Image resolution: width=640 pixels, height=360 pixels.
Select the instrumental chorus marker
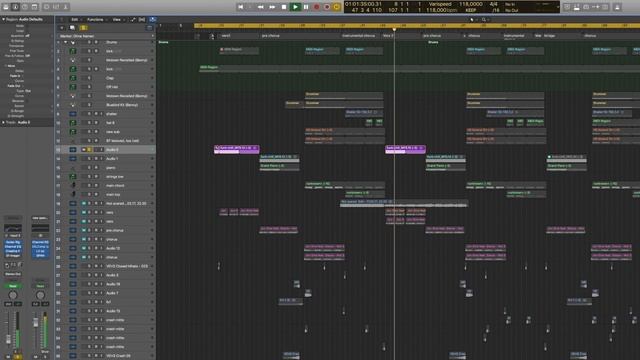358,36
